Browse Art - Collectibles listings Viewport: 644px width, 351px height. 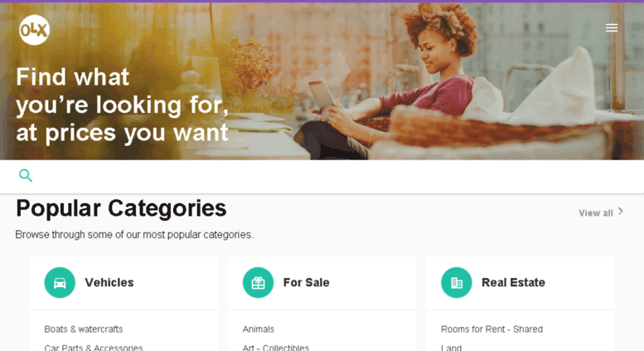click(276, 348)
